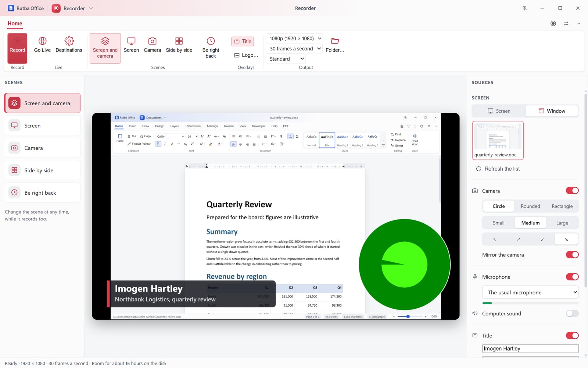
Task: Click the microphone level meter
Action: pyautogui.click(x=530, y=303)
